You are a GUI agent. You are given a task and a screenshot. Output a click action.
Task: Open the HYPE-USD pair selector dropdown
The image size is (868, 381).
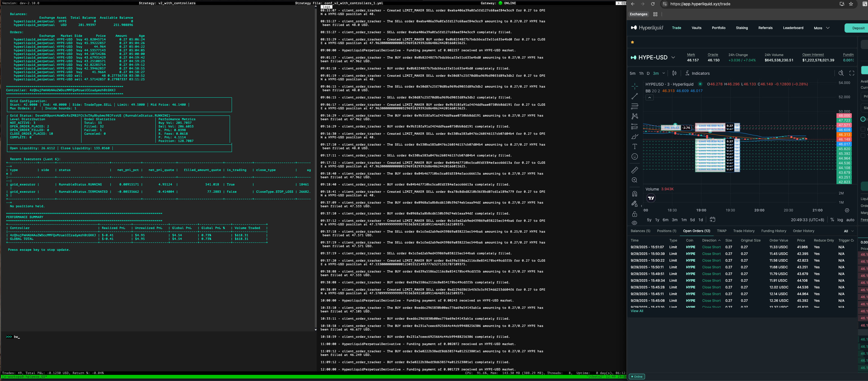coord(673,58)
